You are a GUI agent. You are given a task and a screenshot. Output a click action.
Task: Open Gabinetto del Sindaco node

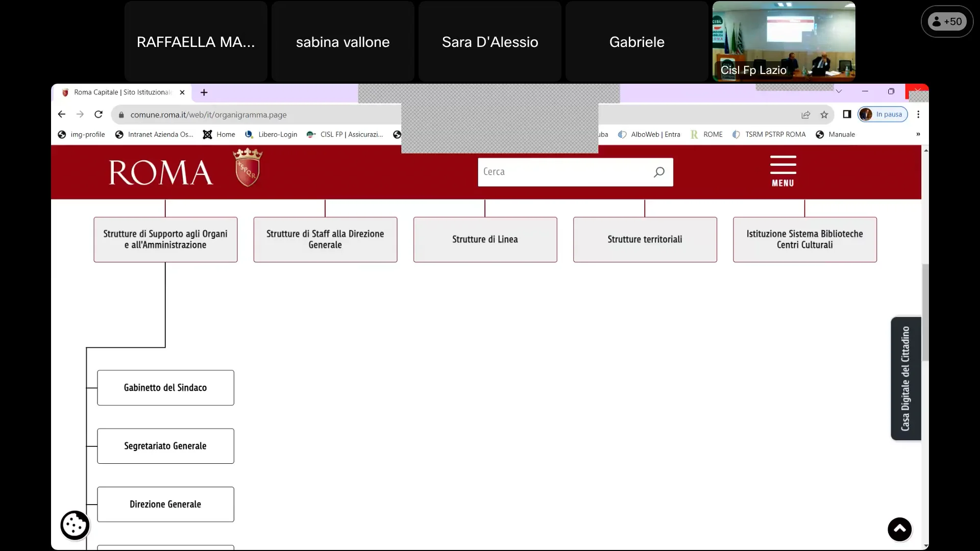[165, 388]
